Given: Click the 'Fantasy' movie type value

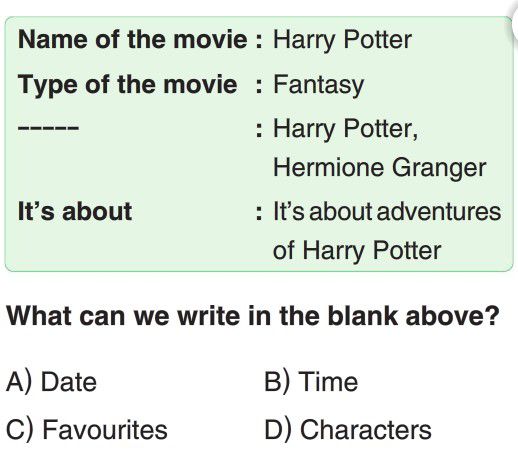Looking at the screenshot, I should [x=318, y=85].
